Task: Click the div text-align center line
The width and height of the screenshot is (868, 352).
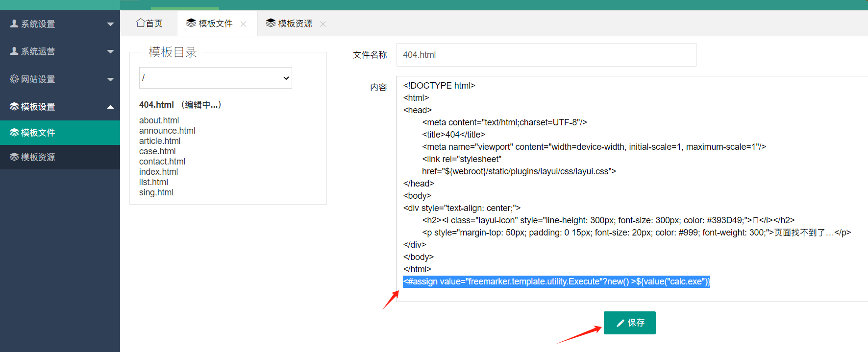Action: (x=462, y=208)
